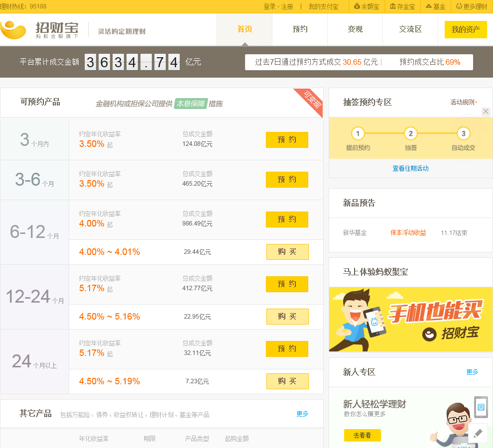493x448 pixels.
Task: Switch to the 交流区 tab
Action: 410,29
